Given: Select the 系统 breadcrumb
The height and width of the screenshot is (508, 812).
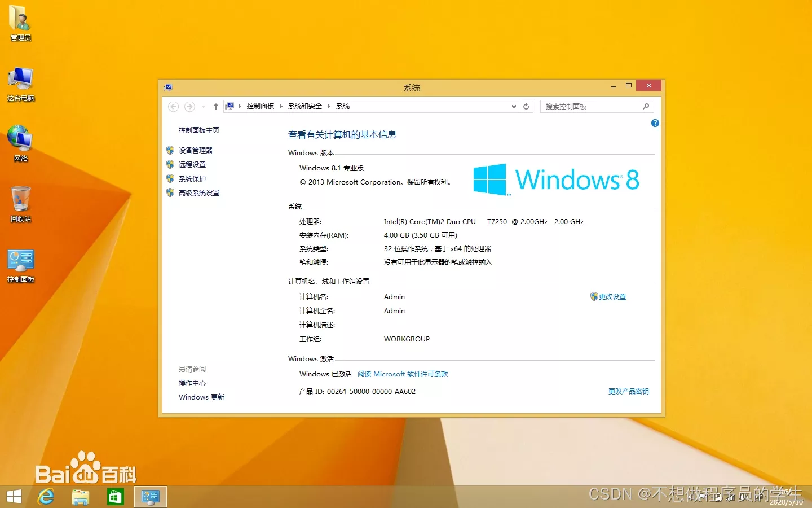Looking at the screenshot, I should [343, 106].
